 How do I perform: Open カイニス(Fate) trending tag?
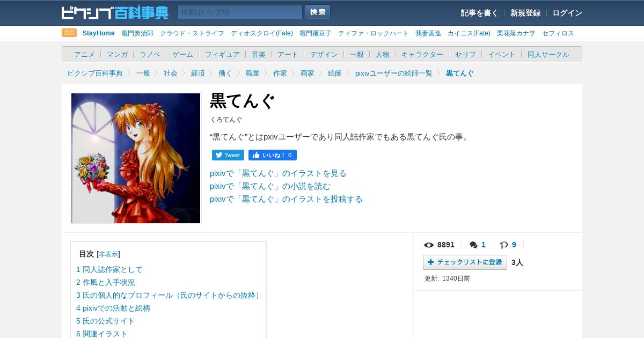[x=469, y=33]
